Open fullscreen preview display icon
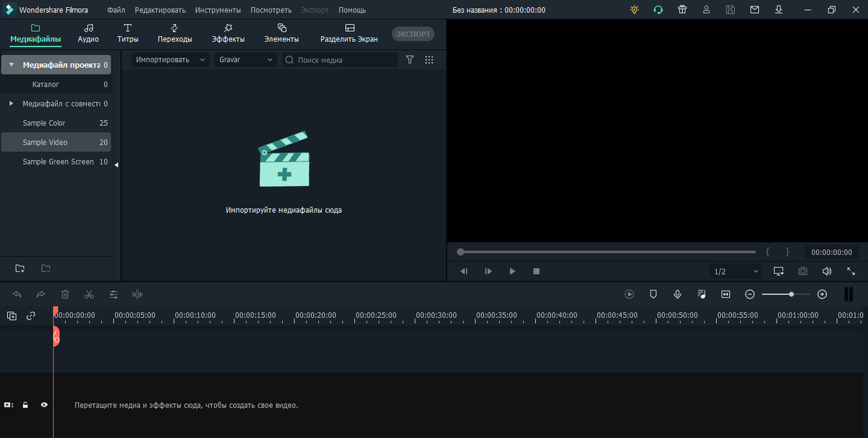This screenshot has width=868, height=438. [x=778, y=271]
